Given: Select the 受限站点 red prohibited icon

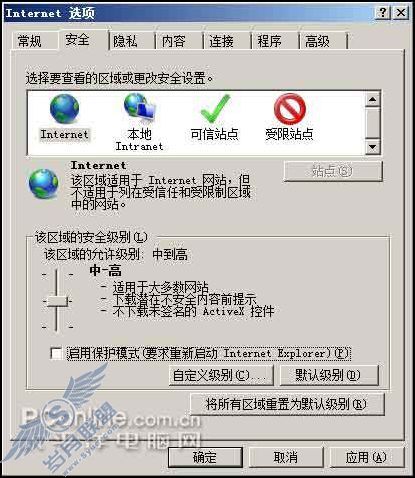Looking at the screenshot, I should 290,109.
